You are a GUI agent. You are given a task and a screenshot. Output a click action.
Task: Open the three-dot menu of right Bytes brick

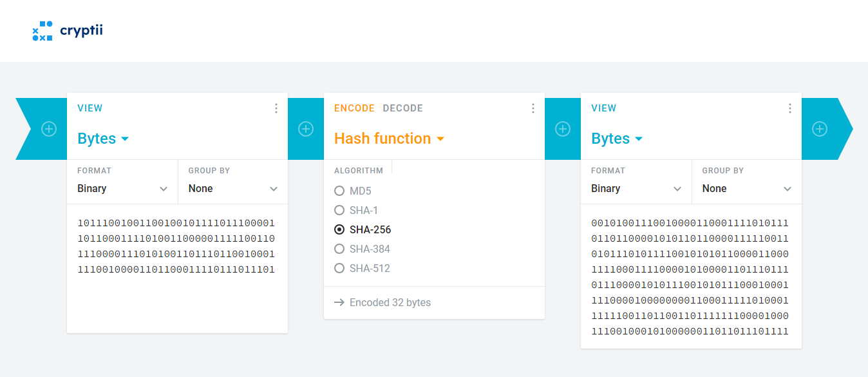[x=790, y=108]
